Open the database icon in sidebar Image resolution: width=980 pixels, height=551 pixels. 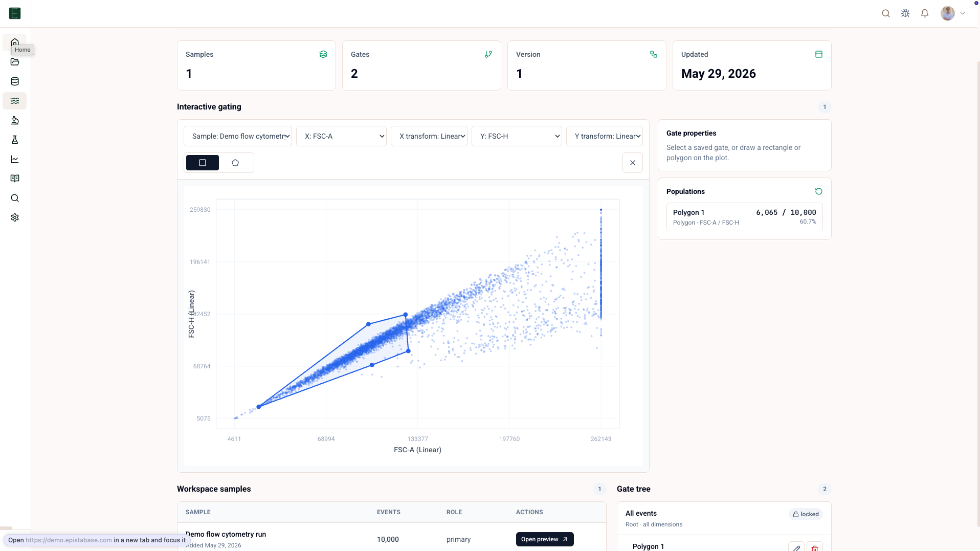pyautogui.click(x=15, y=81)
